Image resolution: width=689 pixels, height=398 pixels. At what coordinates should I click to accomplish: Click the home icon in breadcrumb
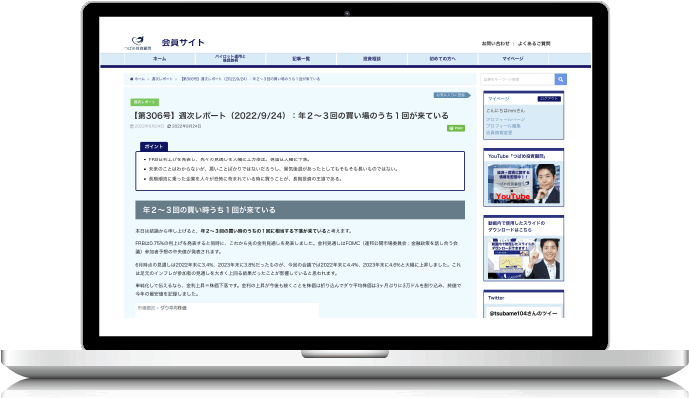[x=131, y=79]
